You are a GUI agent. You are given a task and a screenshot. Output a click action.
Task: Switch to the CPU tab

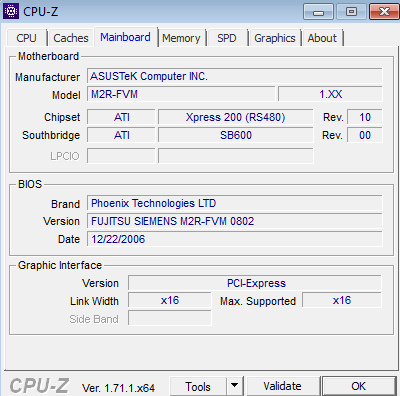pos(26,38)
